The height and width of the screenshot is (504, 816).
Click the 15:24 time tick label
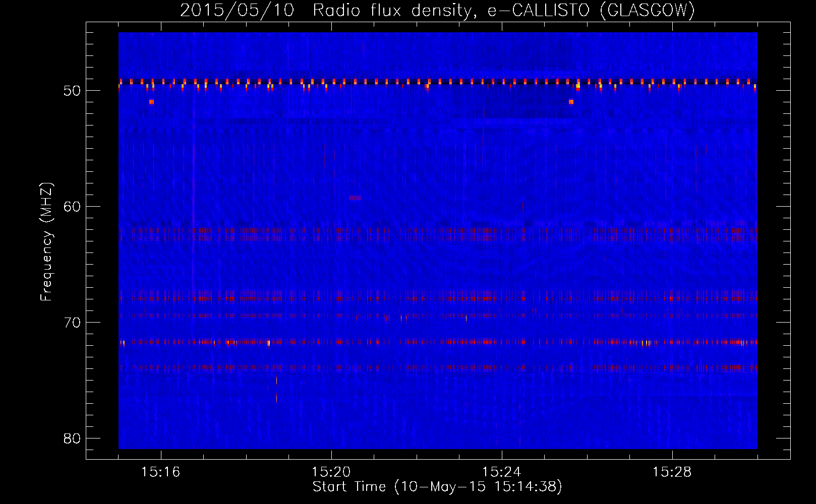[x=502, y=472]
